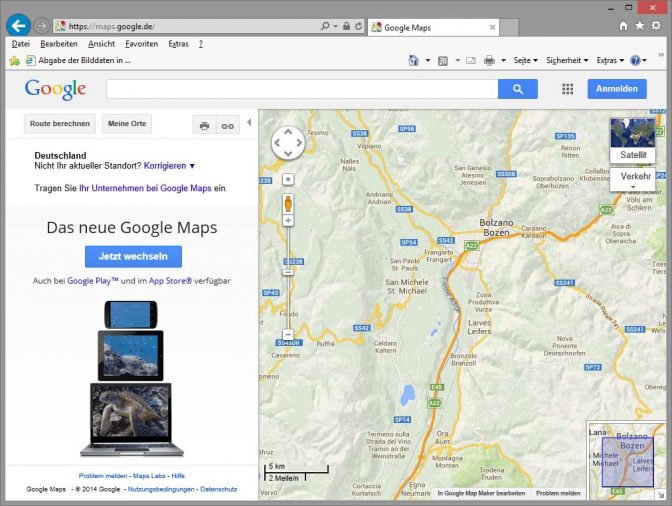This screenshot has height=506, width=672.
Task: Open the Korrigieren location dropdown
Action: tap(169, 166)
